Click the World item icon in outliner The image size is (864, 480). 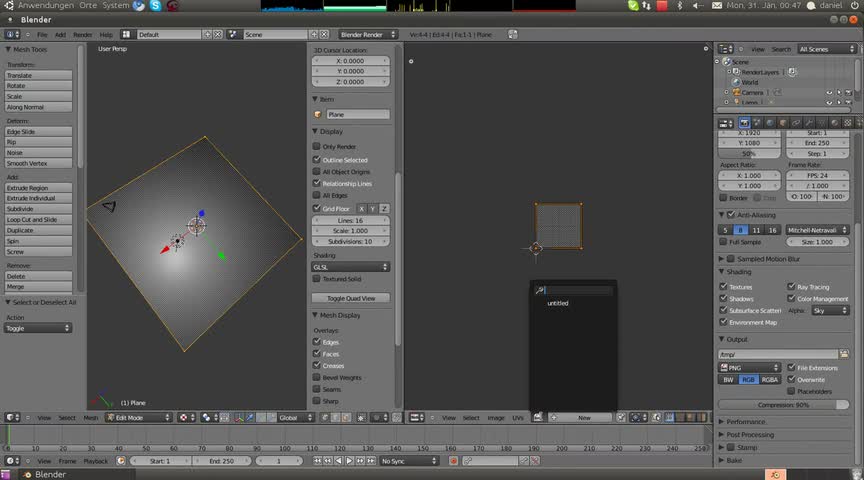coord(735,82)
